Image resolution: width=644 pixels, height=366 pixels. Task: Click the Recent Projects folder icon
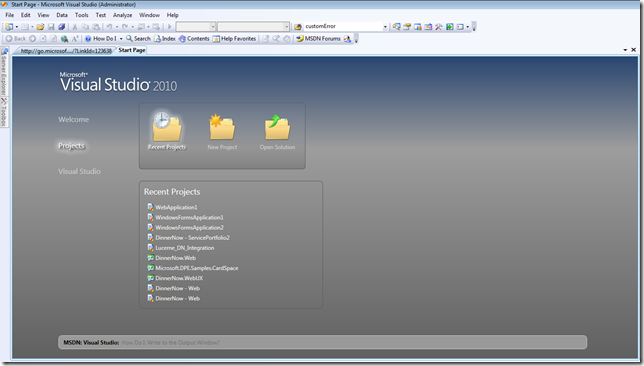pos(167,127)
